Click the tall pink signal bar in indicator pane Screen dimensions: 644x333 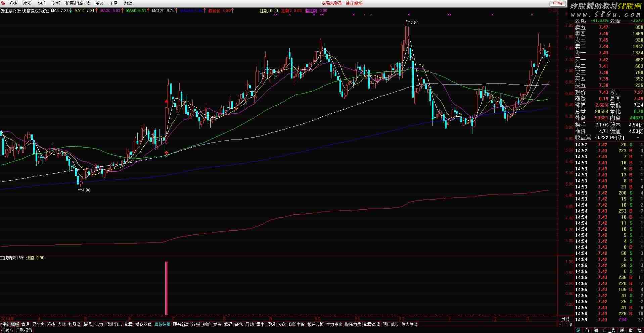pyautogui.click(x=166, y=288)
